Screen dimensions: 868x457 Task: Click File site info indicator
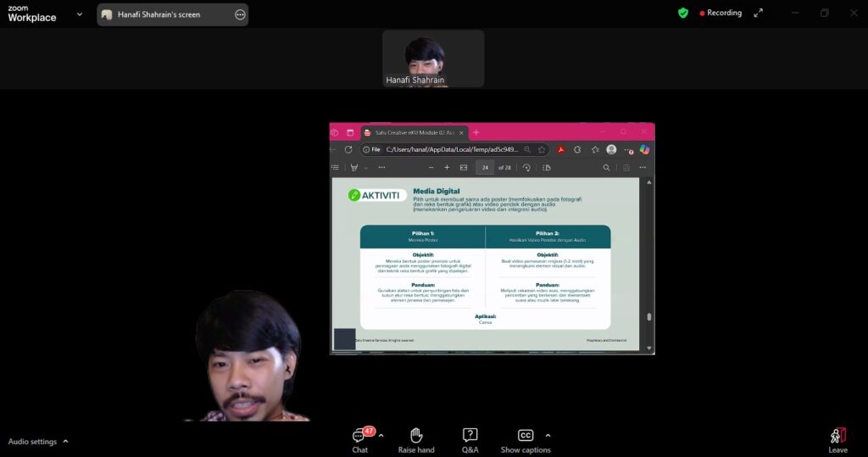[x=371, y=149]
